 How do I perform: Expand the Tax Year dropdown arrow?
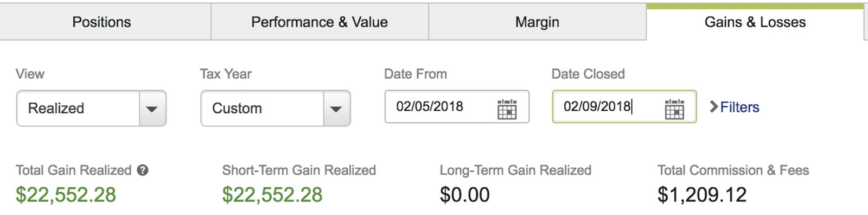point(336,109)
